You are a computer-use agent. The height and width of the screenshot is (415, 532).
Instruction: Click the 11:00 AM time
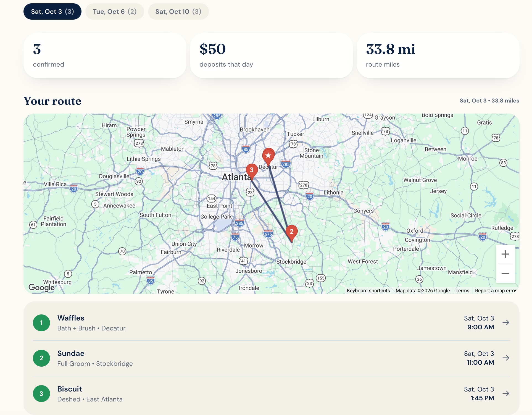(480, 363)
